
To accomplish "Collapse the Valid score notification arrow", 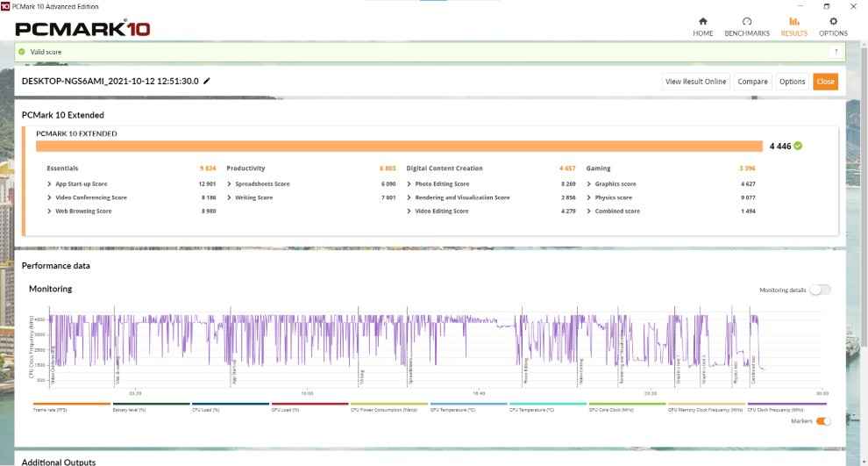I will tap(836, 52).
